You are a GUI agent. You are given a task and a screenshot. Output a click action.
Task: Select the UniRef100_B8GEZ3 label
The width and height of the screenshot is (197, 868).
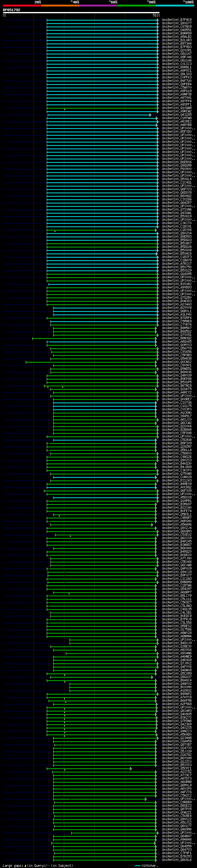(177, 805)
